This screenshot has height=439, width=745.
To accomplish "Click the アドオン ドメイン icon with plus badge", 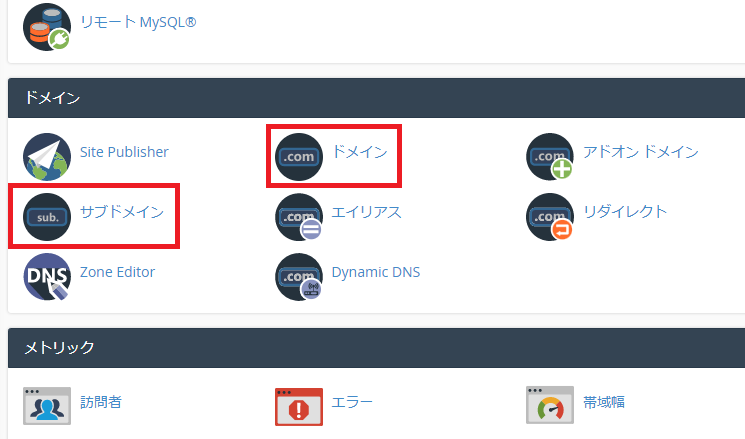I will pyautogui.click(x=551, y=157).
